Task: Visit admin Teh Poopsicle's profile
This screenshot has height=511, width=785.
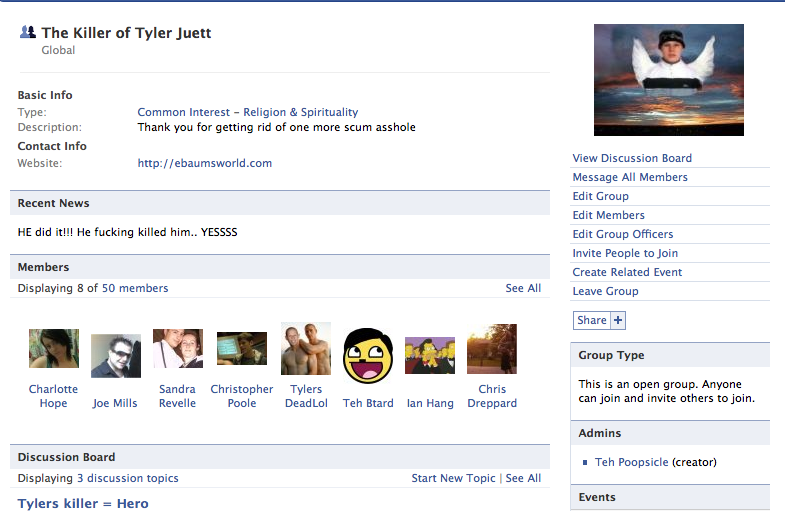Action: (632, 462)
